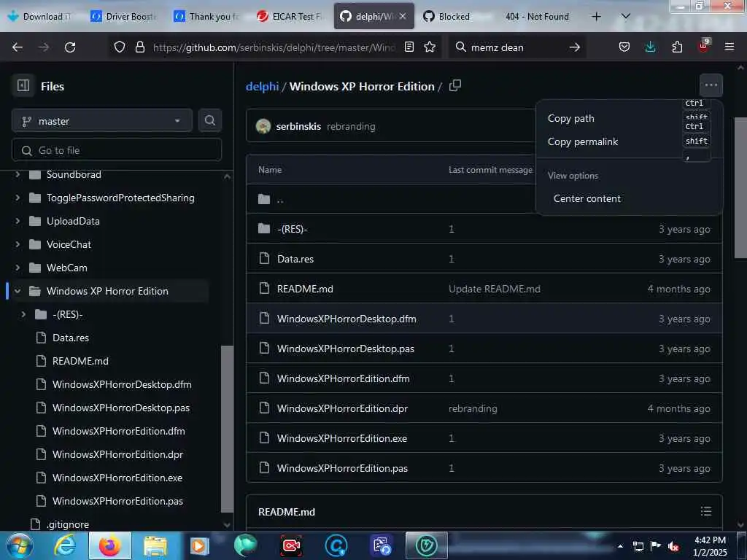This screenshot has height=560, width=747.
Task: Open the Windows Start orb
Action: point(20,545)
